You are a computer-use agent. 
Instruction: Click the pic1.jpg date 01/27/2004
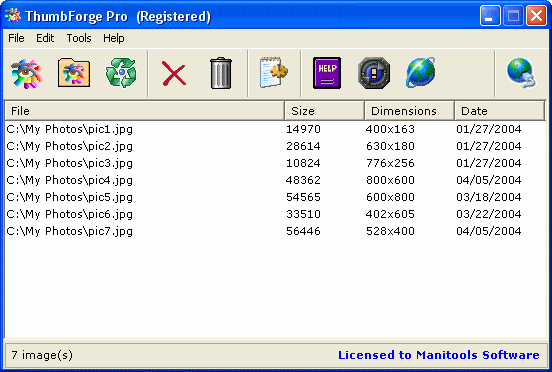tap(489, 129)
